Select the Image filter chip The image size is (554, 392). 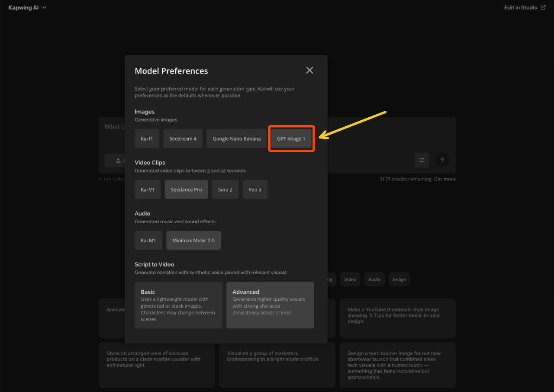[x=399, y=279]
